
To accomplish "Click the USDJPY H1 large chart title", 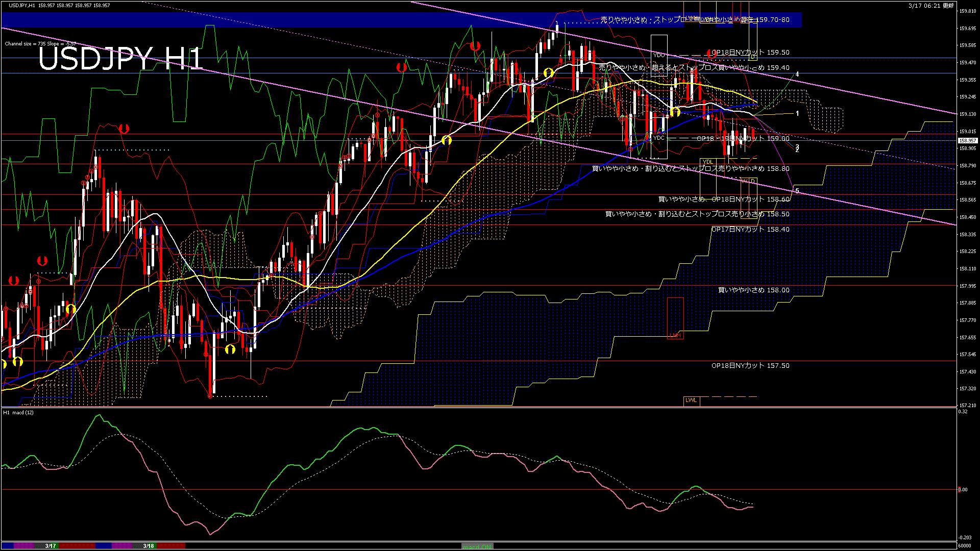I will [x=120, y=59].
